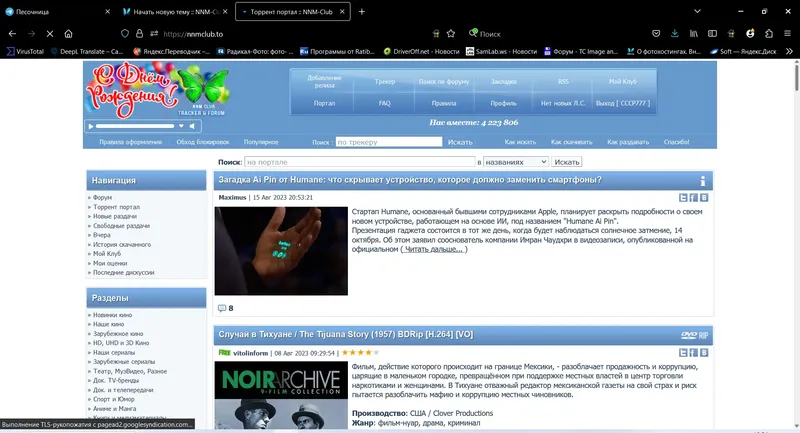Open the SamLab.ws Новости bookmark
Screen dimensions: 800x433
502,52
